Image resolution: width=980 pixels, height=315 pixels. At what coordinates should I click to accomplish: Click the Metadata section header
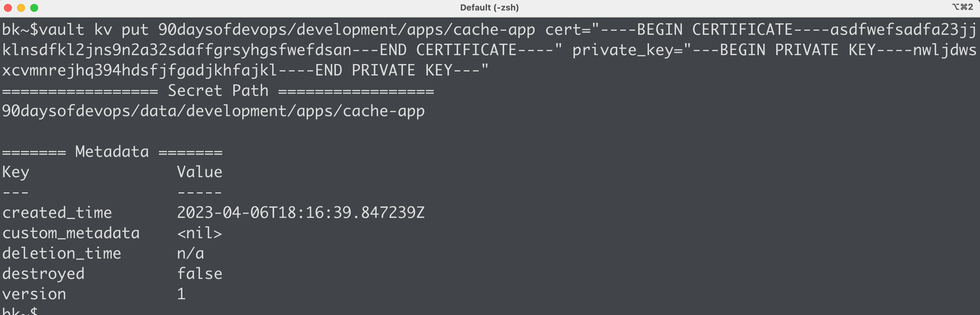point(112,152)
